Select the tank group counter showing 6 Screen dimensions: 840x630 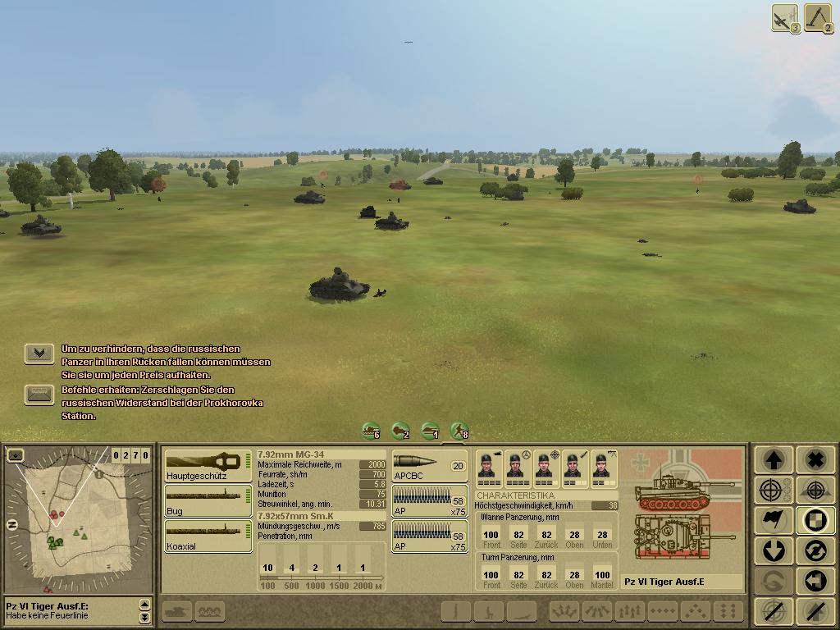click(372, 431)
